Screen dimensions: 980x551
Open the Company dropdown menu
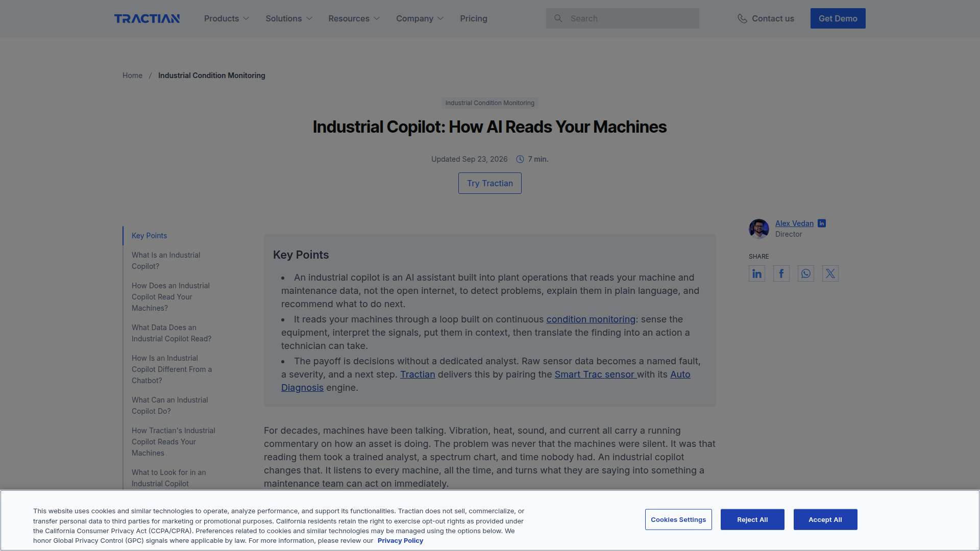[x=420, y=18]
